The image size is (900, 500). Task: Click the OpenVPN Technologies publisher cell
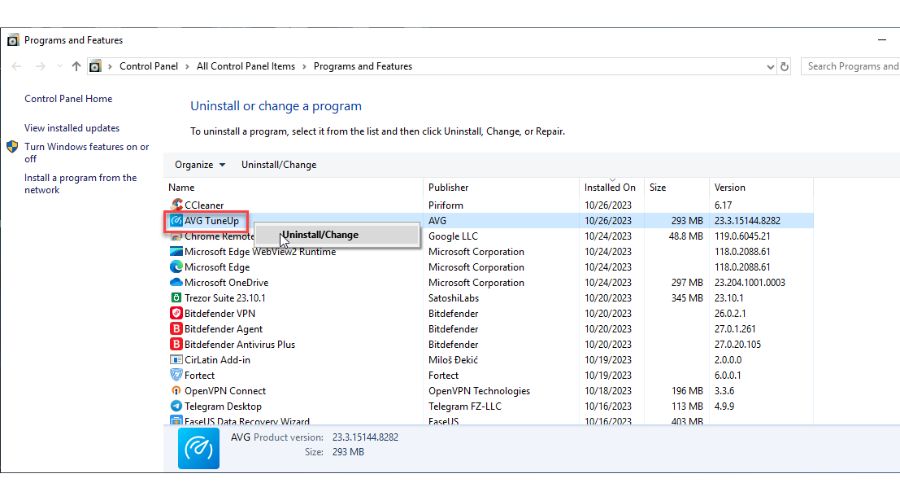click(479, 392)
